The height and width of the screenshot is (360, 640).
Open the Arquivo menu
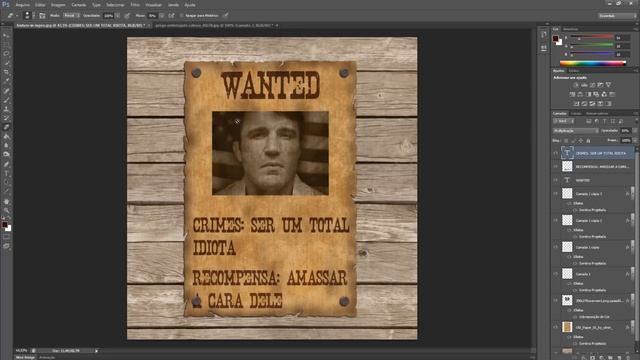coord(22,5)
